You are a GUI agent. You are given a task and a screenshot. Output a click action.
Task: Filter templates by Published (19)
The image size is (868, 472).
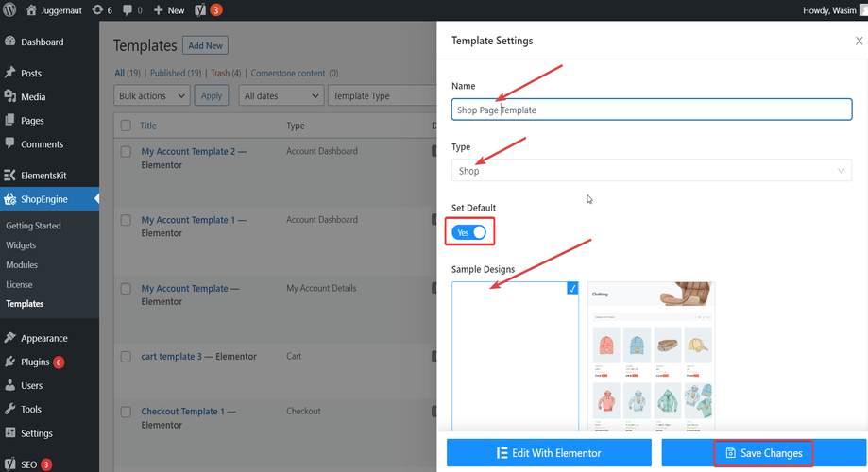[176, 73]
